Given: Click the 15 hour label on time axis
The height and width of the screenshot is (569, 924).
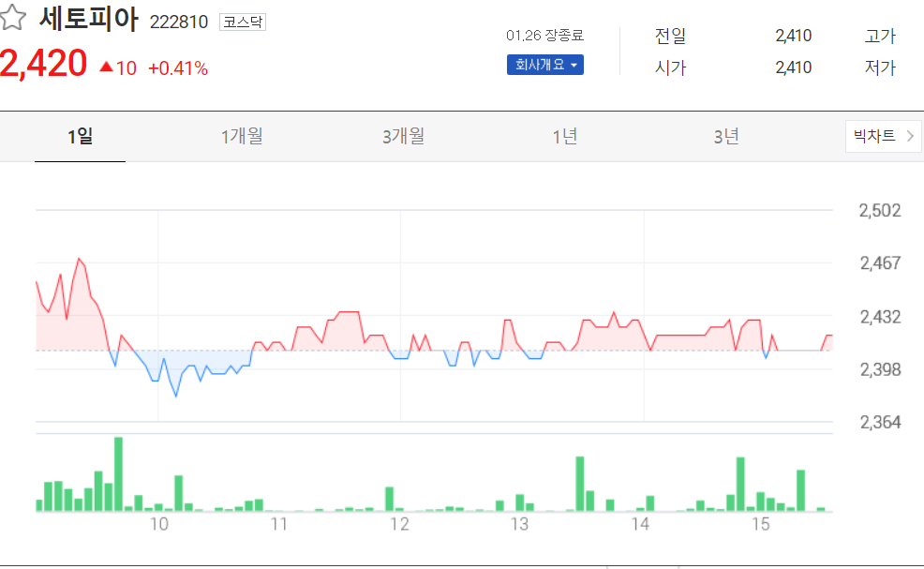Looking at the screenshot, I should 761,524.
